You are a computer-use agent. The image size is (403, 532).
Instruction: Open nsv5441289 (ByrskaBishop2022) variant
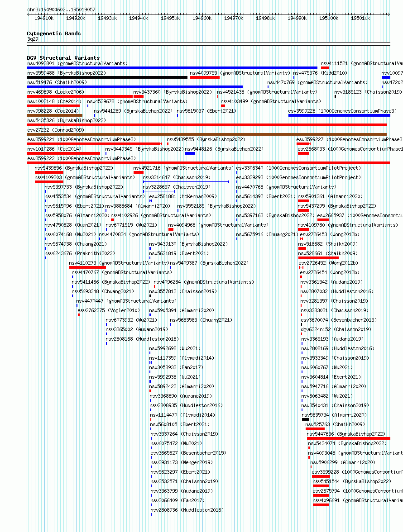133,111
